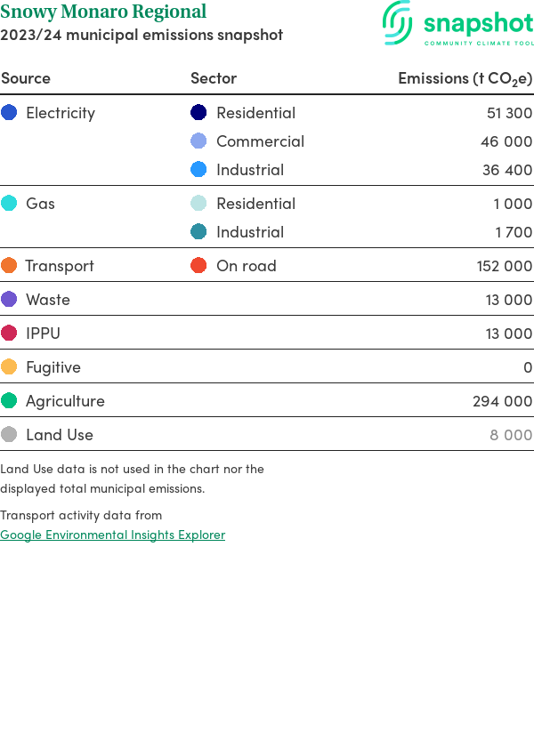Click the Land Use grey dot
Image resolution: width=534 pixels, height=756 pixels.
[x=9, y=435]
